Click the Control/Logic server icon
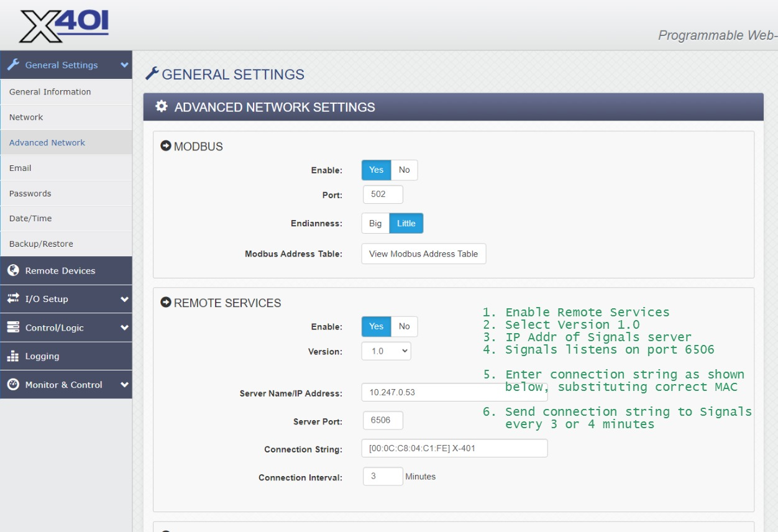The width and height of the screenshot is (778, 532). pos(13,328)
